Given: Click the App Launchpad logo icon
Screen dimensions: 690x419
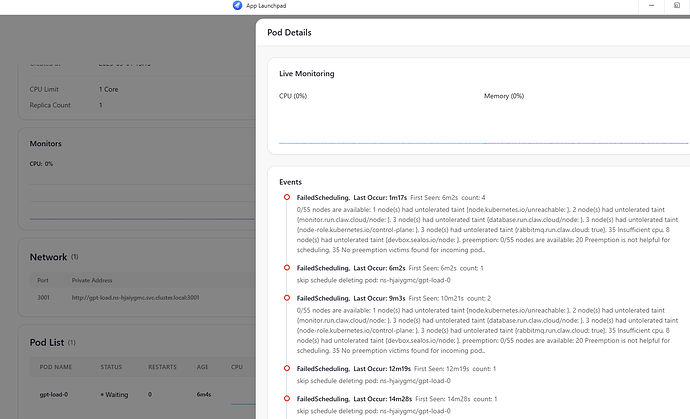Looking at the screenshot, I should coord(237,5).
